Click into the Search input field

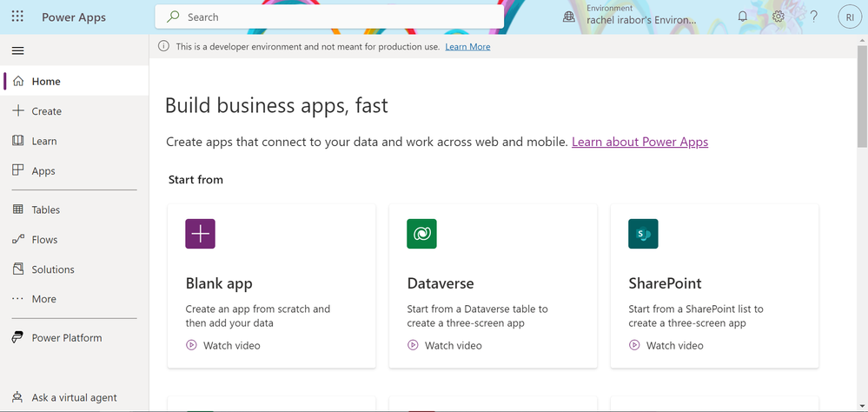click(329, 17)
